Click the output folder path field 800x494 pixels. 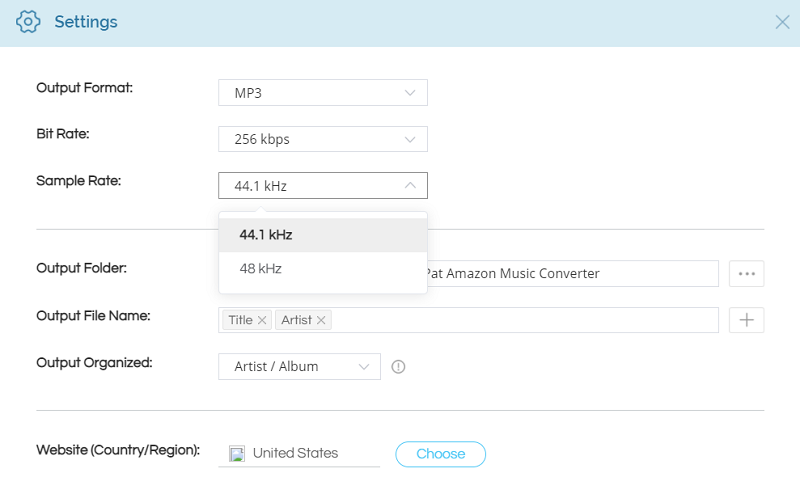pos(570,273)
